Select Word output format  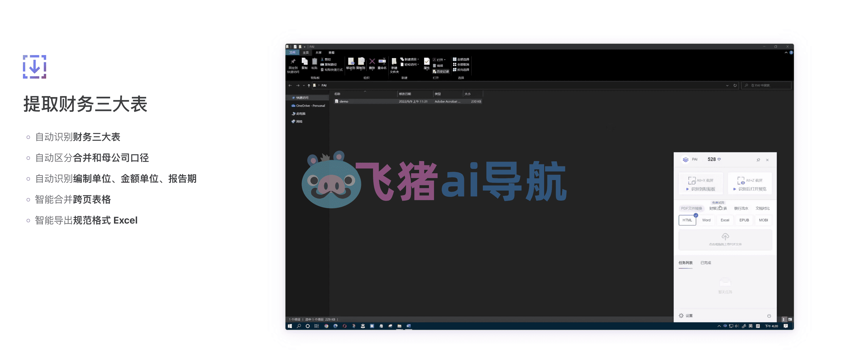click(x=706, y=220)
